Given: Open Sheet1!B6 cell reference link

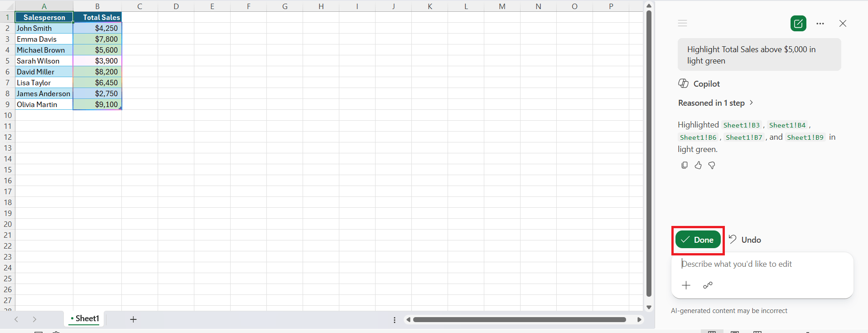Looking at the screenshot, I should point(698,137).
